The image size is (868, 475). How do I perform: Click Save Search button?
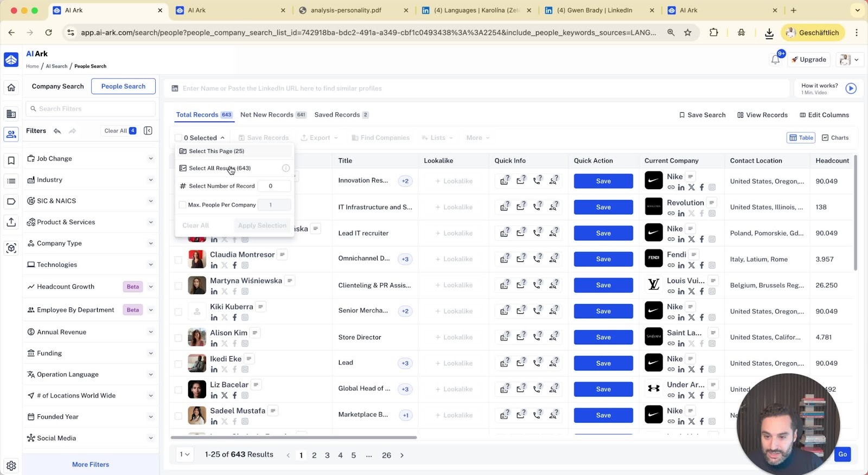pos(702,115)
